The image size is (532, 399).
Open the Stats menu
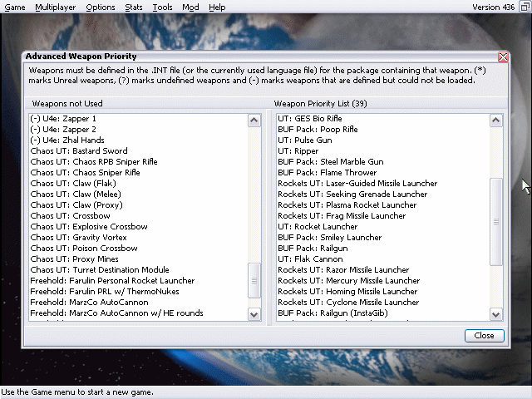(x=133, y=7)
